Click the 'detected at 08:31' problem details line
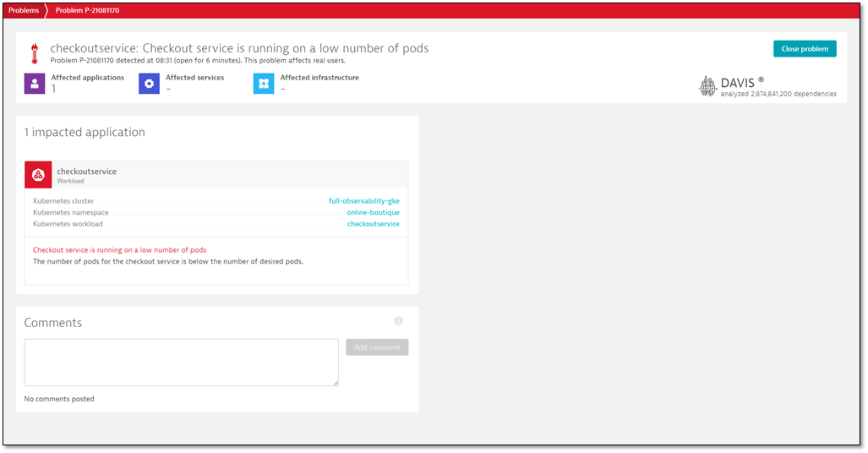 click(x=198, y=60)
